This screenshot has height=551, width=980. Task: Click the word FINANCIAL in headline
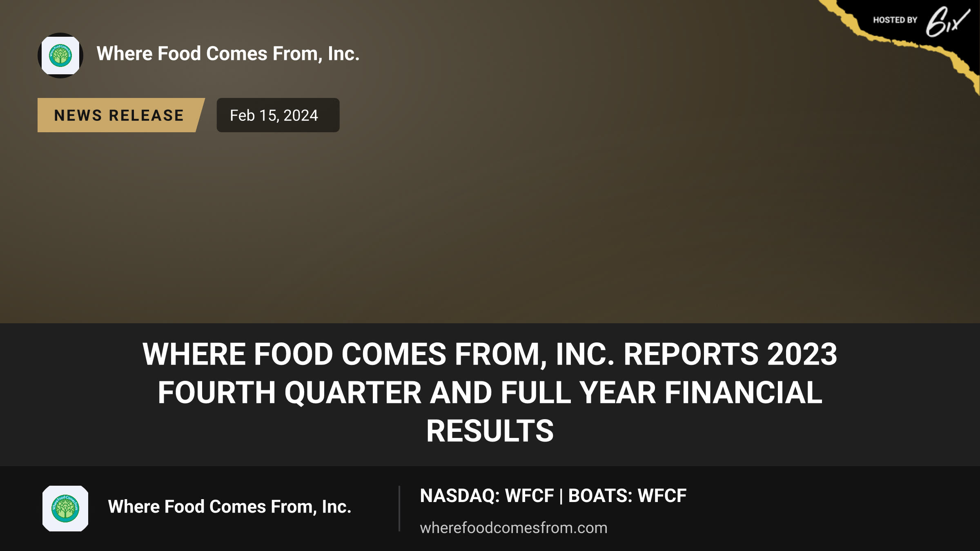tap(743, 393)
